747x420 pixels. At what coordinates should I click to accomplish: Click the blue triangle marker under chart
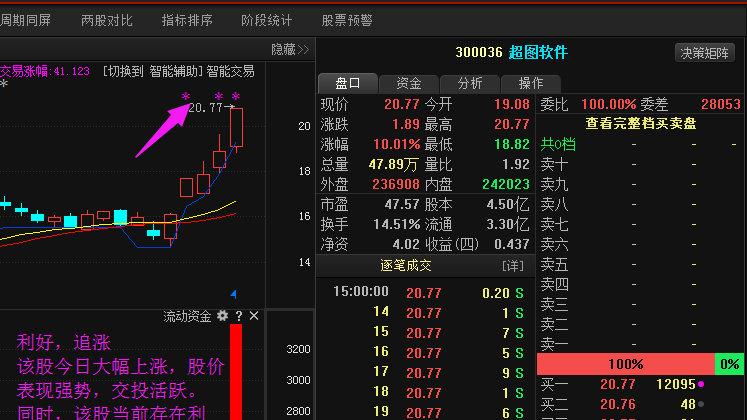click(233, 294)
